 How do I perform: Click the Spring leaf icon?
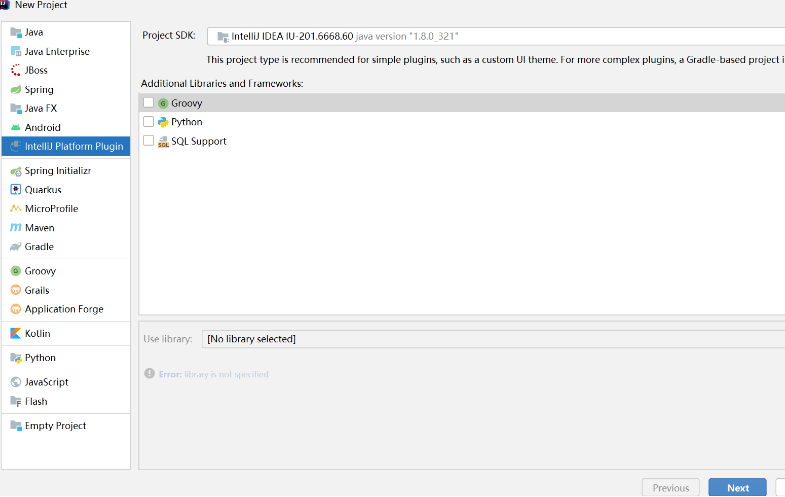tap(16, 90)
